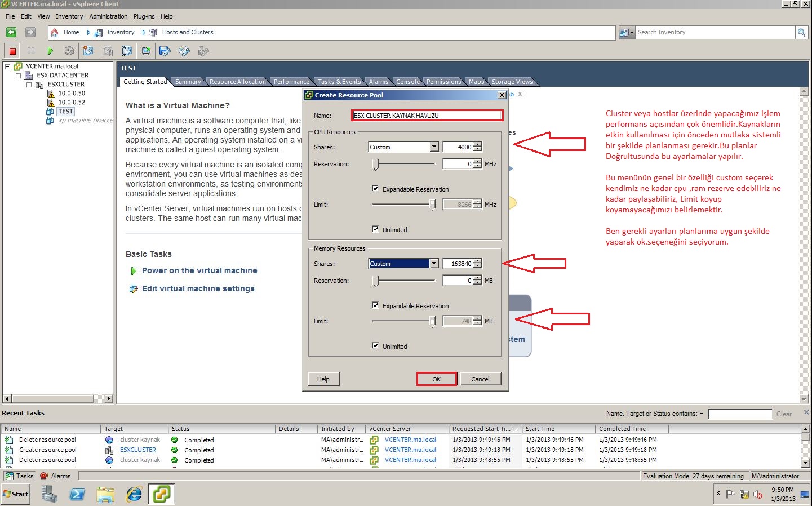Viewport: 812px width, 506px height.
Task: Switch to the Resource Allocation tab
Action: point(237,81)
